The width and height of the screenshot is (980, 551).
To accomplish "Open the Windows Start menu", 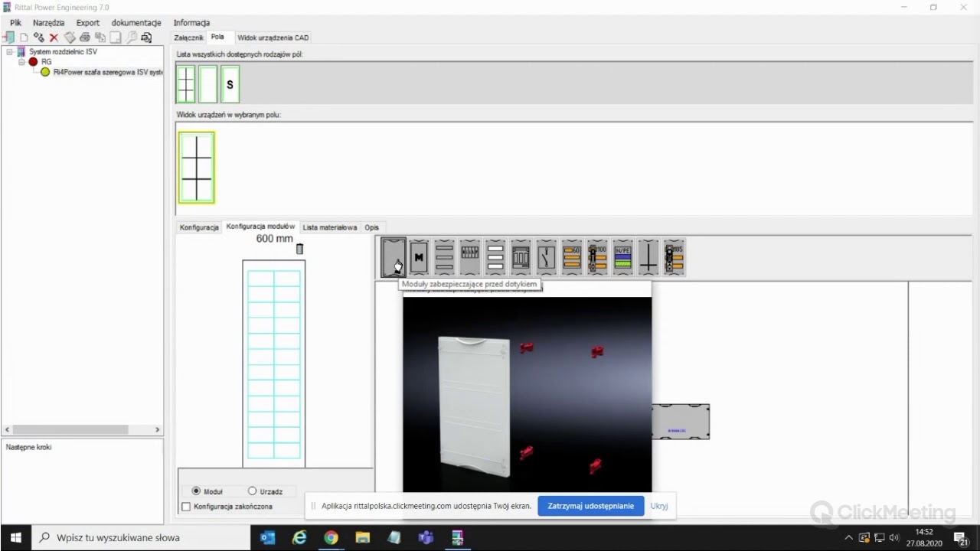I will tap(15, 538).
